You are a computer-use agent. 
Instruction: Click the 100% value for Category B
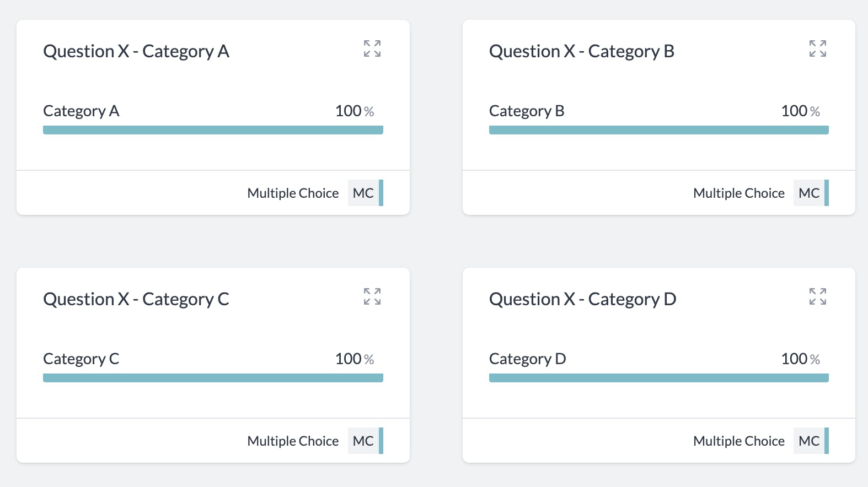[800, 111]
